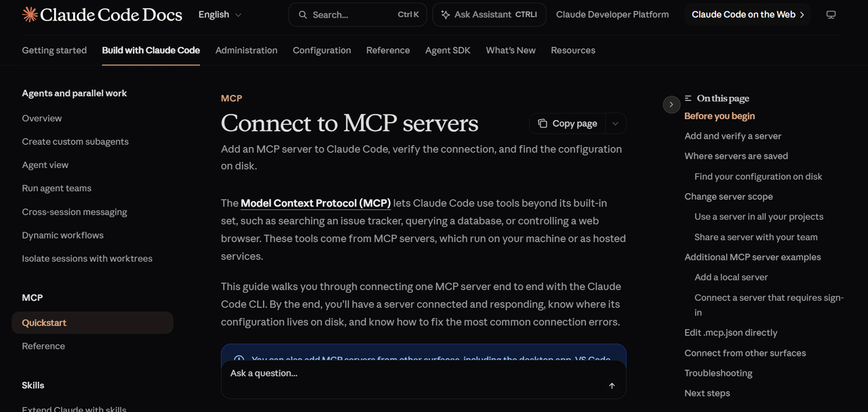868x412 pixels.
Task: Collapse the On this page sidebar chevron
Action: 671,104
